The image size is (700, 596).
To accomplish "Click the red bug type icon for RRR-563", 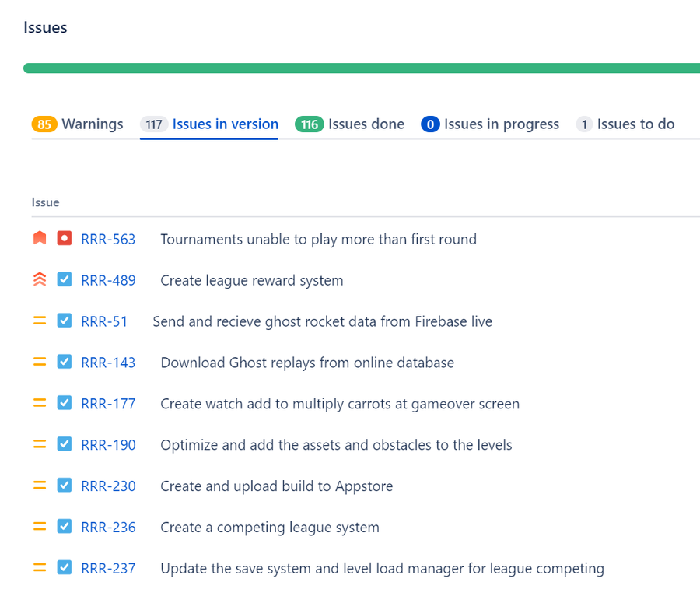I will point(65,238).
